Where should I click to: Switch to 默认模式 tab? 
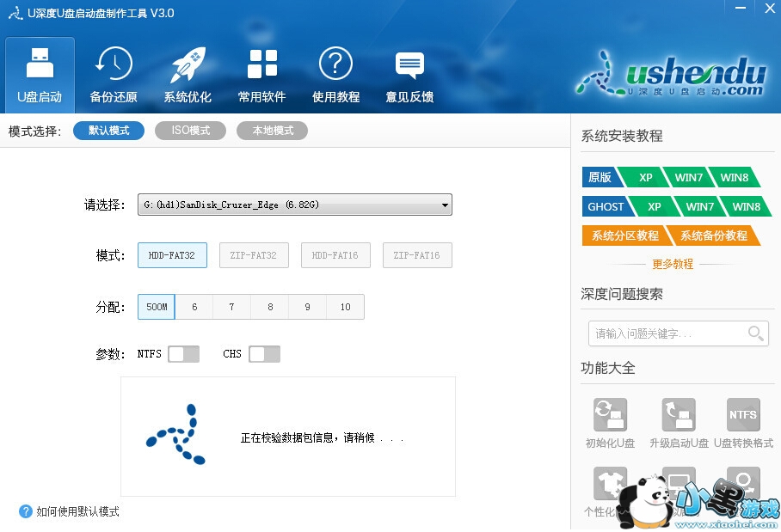[x=108, y=131]
